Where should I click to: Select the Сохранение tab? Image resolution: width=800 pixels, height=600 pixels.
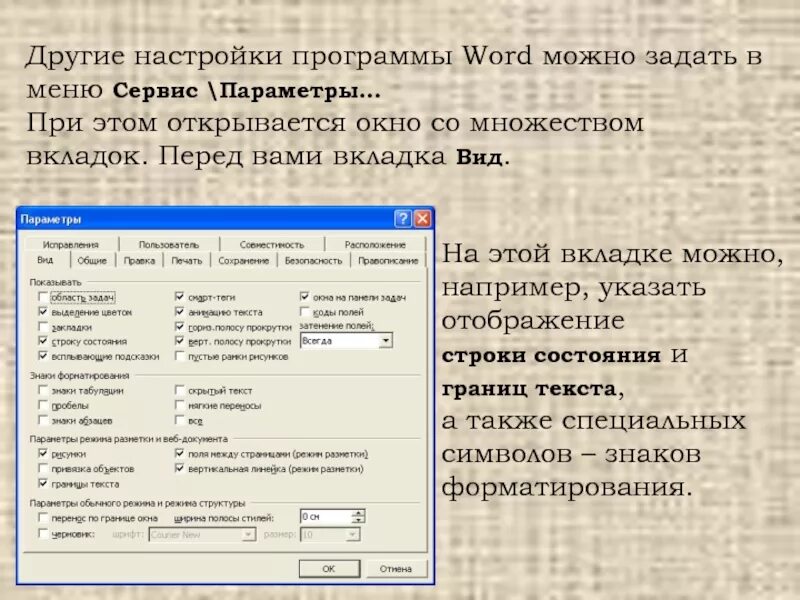click(x=243, y=261)
